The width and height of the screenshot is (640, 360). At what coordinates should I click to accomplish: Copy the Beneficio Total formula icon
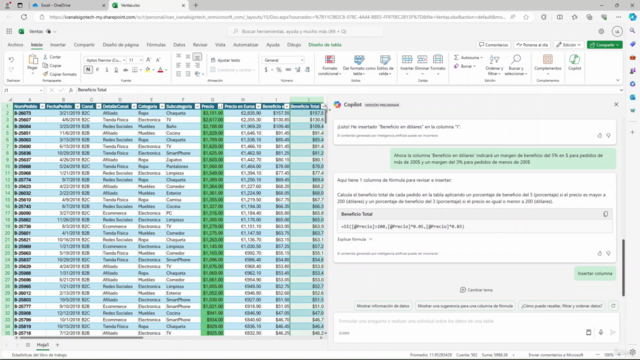pyautogui.click(x=605, y=214)
